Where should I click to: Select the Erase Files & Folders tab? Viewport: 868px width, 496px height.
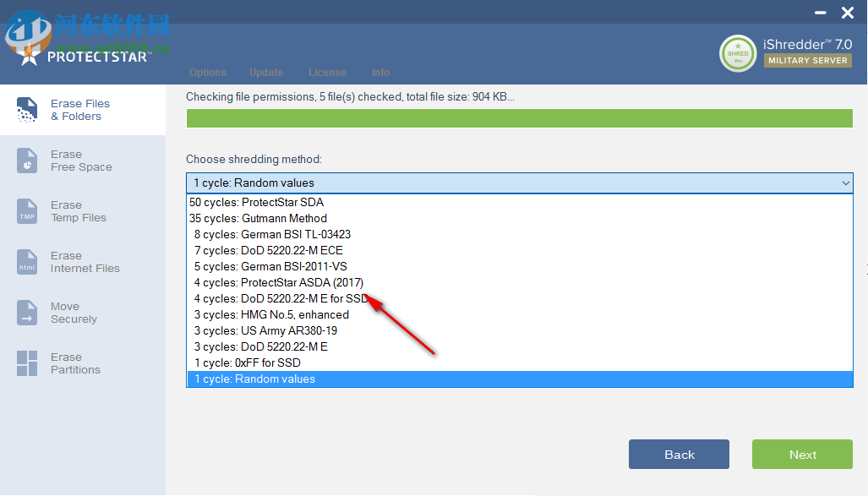click(83, 110)
